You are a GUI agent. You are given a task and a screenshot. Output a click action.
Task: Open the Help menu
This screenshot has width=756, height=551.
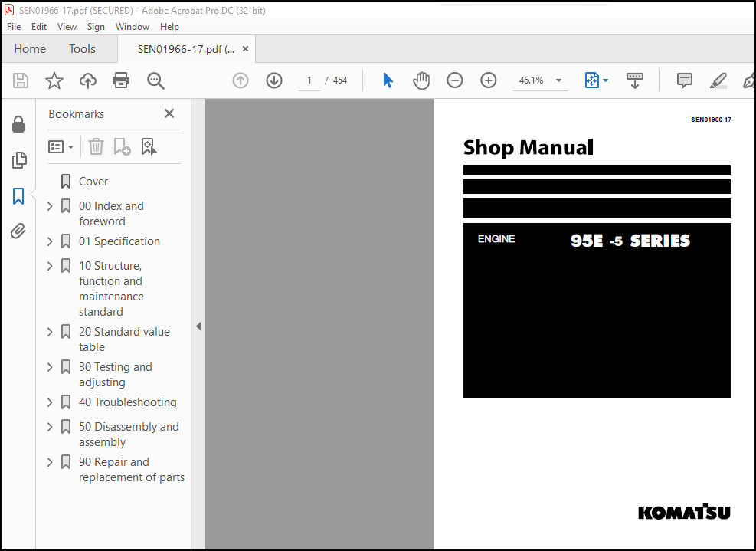tap(169, 27)
